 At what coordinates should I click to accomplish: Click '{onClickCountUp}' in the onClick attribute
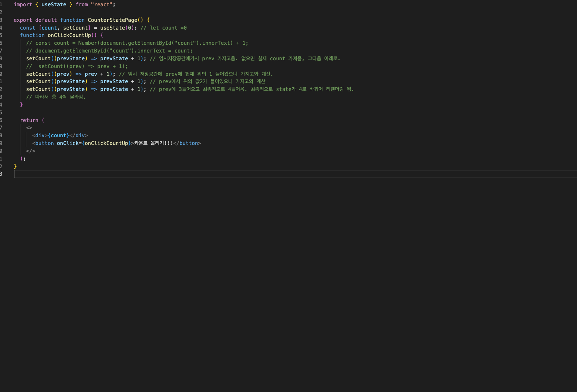click(107, 143)
